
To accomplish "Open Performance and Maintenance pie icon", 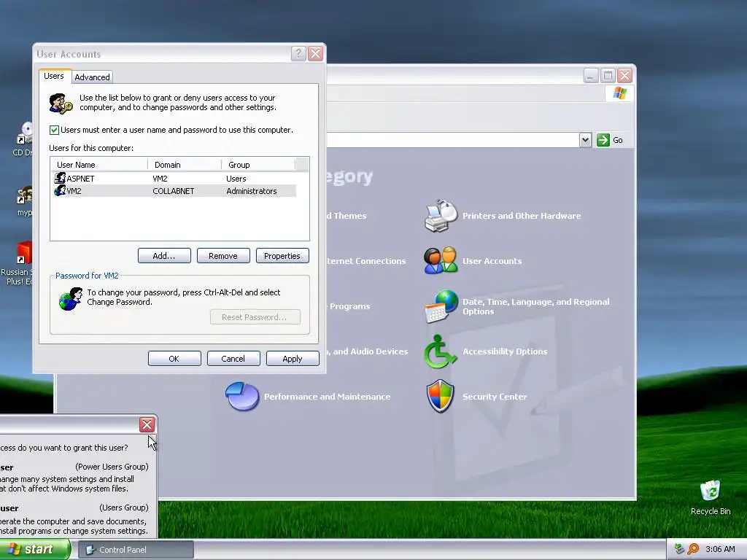I will [242, 396].
